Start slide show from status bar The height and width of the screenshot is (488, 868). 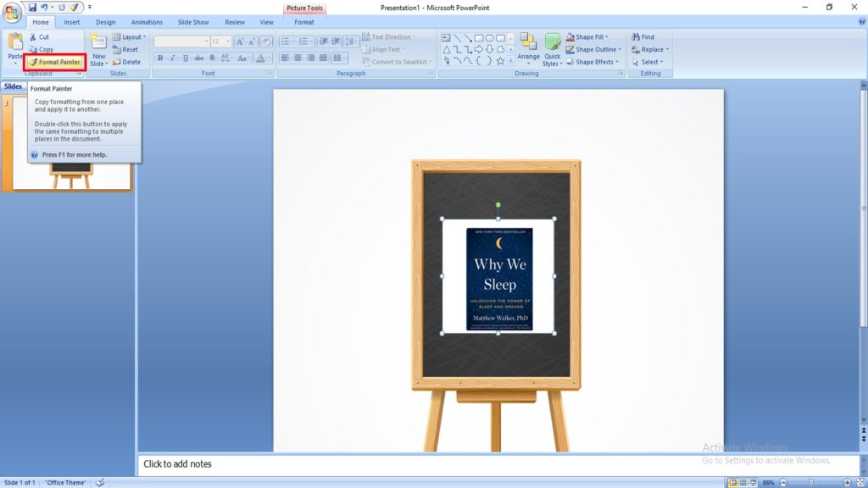coord(753,482)
